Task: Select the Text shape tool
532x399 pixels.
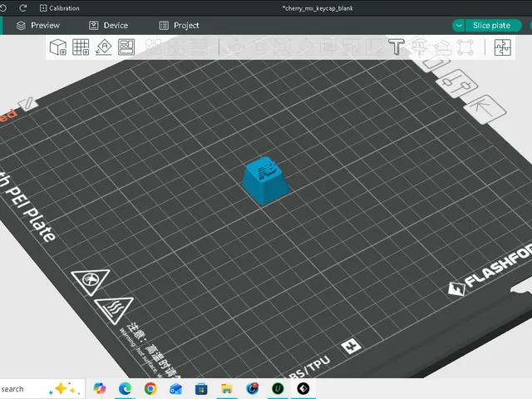Action: (x=397, y=47)
